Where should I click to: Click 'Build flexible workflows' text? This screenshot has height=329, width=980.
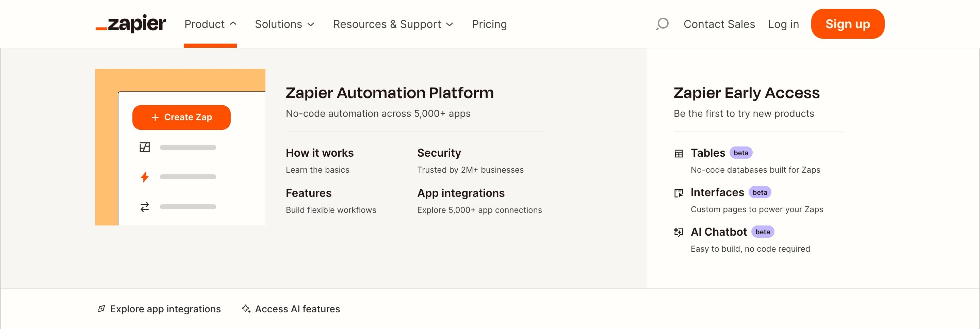tap(331, 210)
